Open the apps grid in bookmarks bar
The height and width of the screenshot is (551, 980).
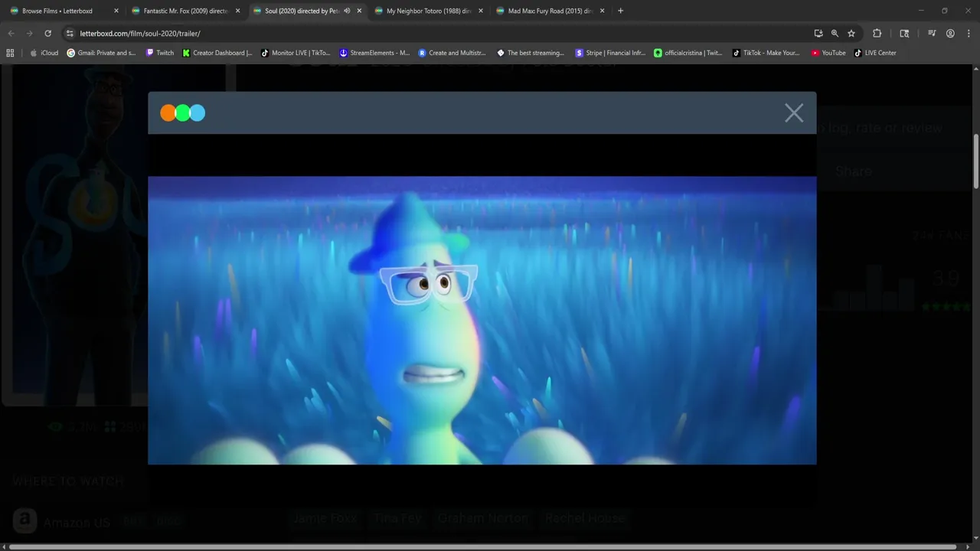10,53
